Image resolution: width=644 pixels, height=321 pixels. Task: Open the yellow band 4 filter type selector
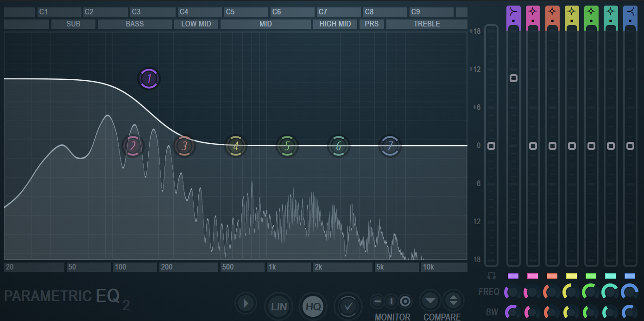[x=572, y=11]
